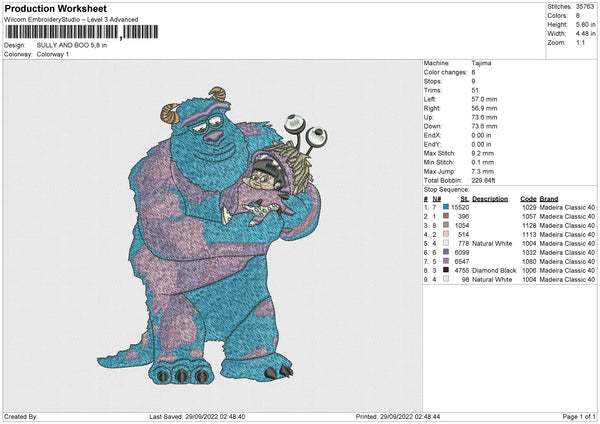
Task: Click design name 'SULLY AND BOO 5,8 in'
Action: [x=72, y=45]
